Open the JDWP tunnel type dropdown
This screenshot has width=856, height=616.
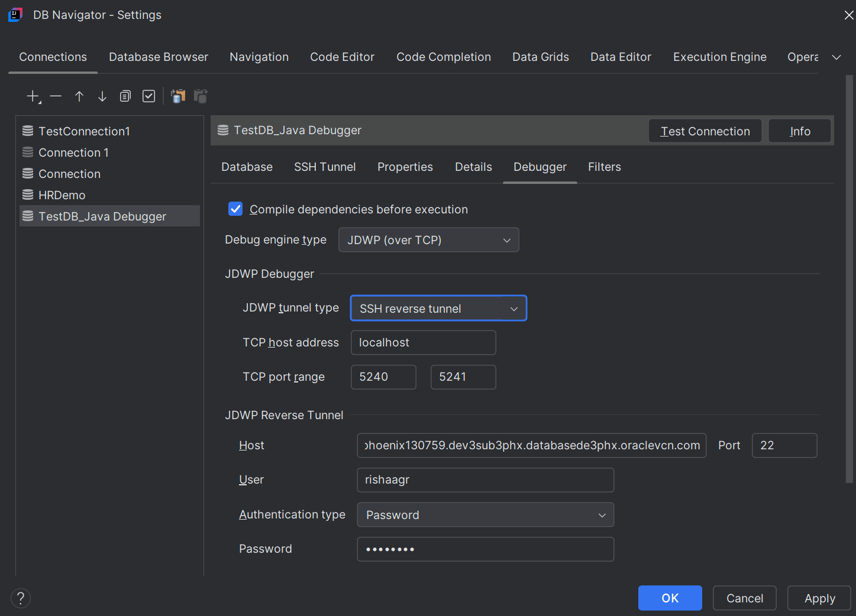pos(438,309)
